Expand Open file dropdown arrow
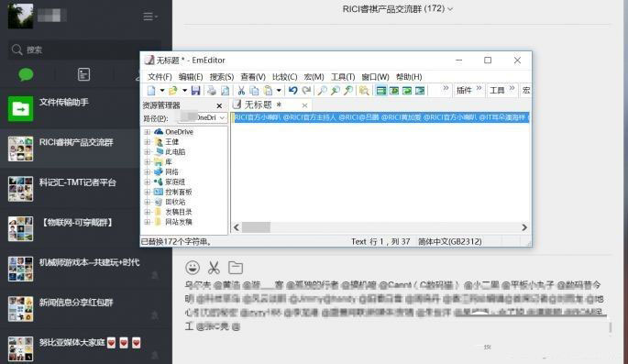Screen dimensions: 628x364 (184, 91)
